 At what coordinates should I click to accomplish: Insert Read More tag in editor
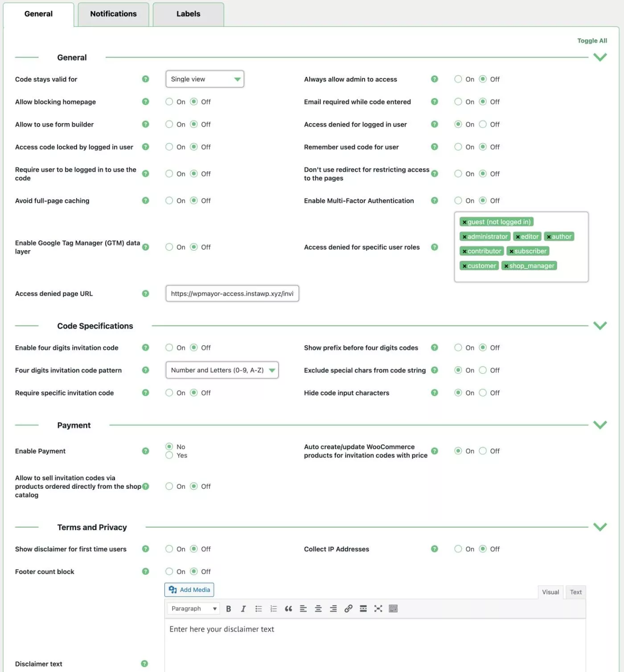tap(363, 609)
